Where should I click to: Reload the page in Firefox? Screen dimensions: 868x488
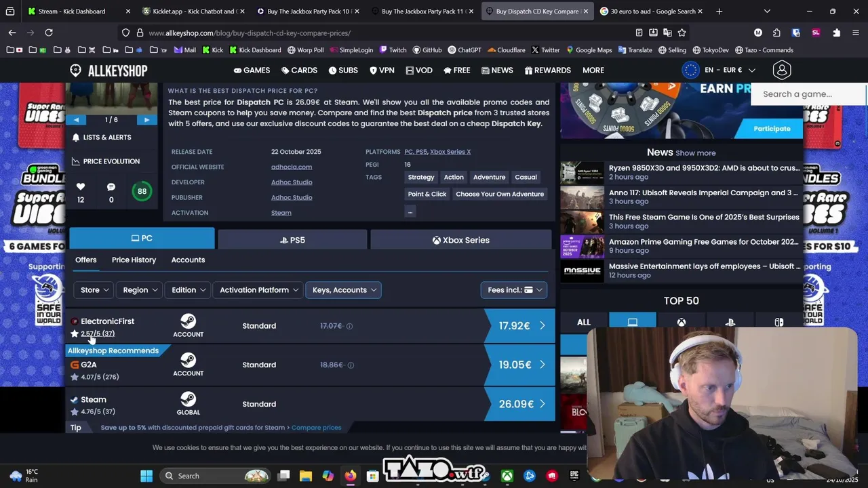click(49, 33)
